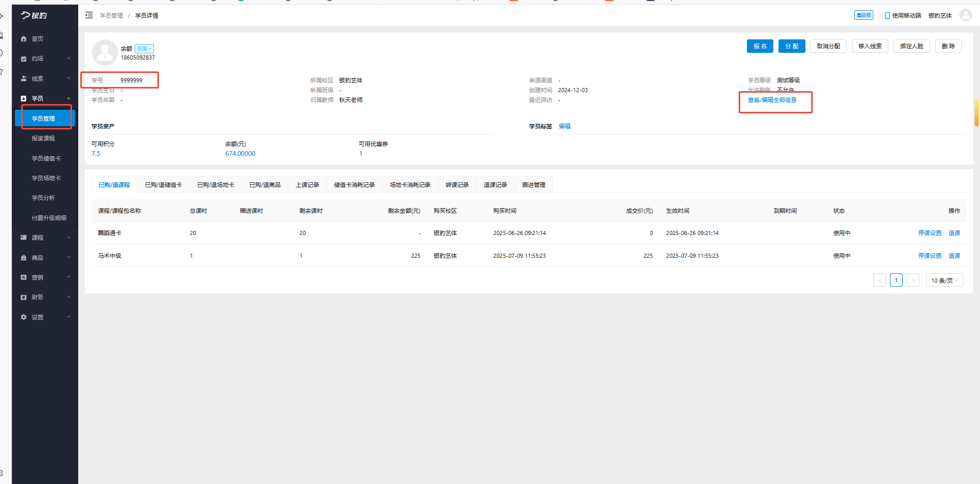Open the 10 条/页 page size dropdown

944,280
